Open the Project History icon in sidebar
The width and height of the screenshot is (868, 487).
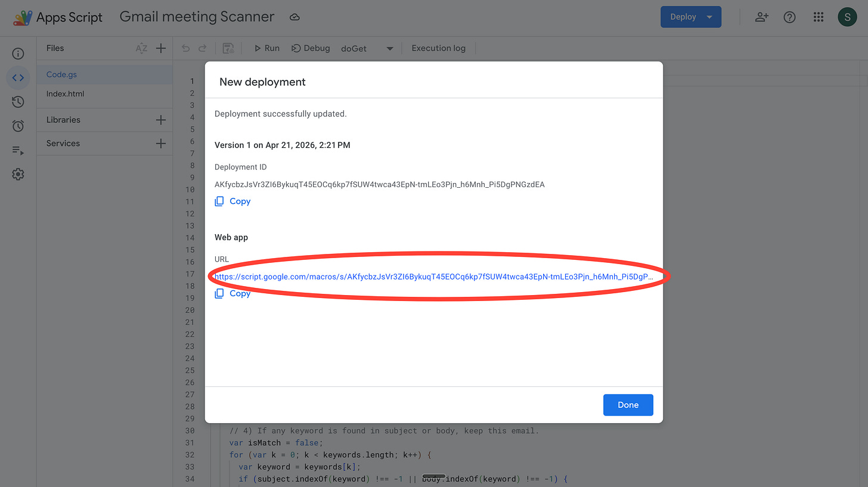(18, 102)
